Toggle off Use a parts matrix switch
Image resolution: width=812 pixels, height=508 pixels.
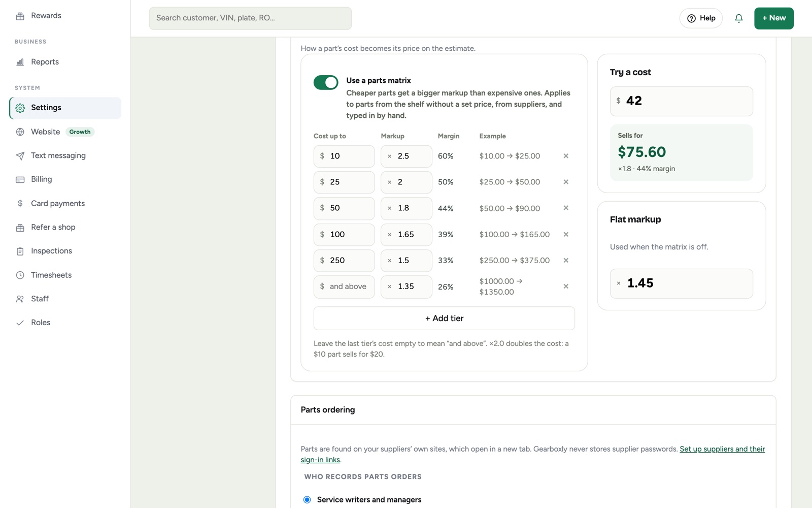point(326,82)
